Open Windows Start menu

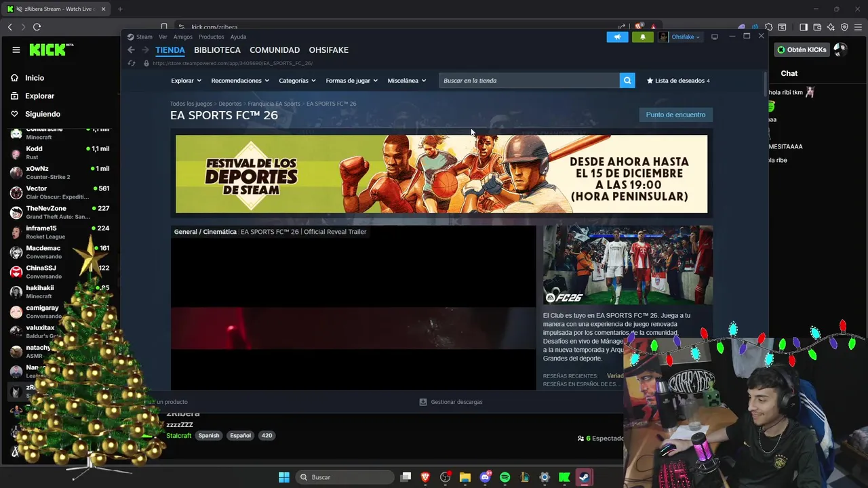pyautogui.click(x=284, y=477)
